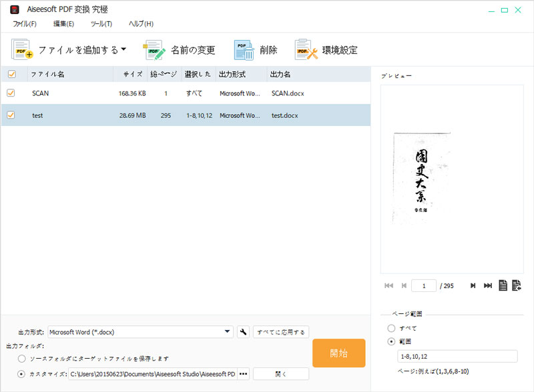Open 環境設定 preferences via its icon

(x=304, y=49)
